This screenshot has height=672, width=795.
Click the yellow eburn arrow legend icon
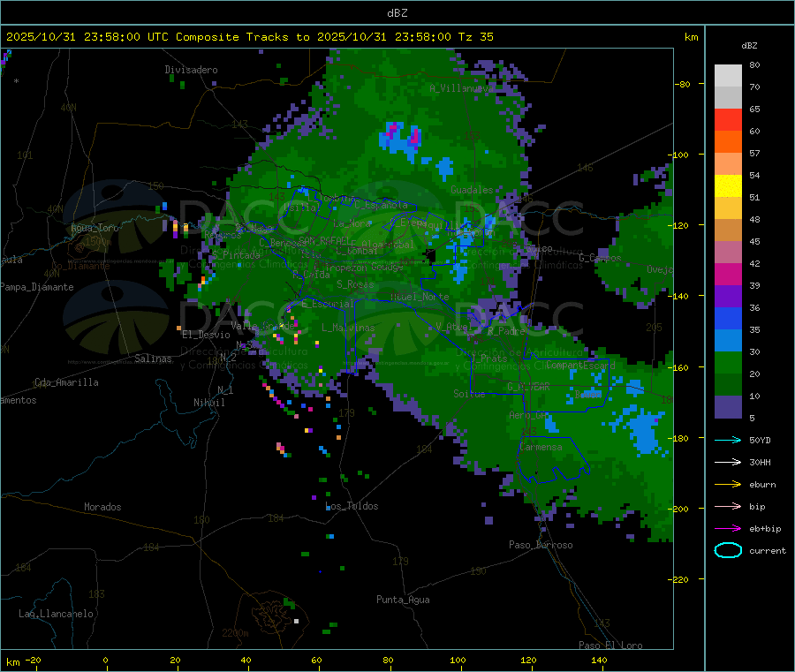tap(728, 485)
